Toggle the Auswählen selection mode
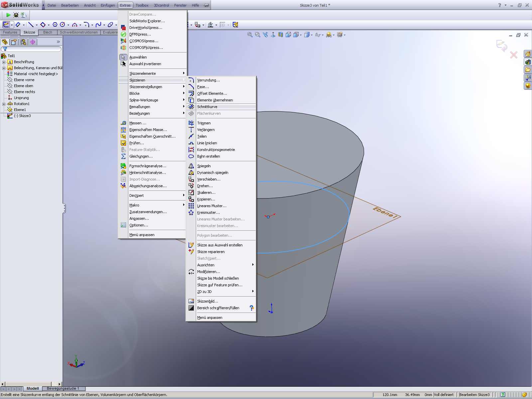 coord(138,57)
